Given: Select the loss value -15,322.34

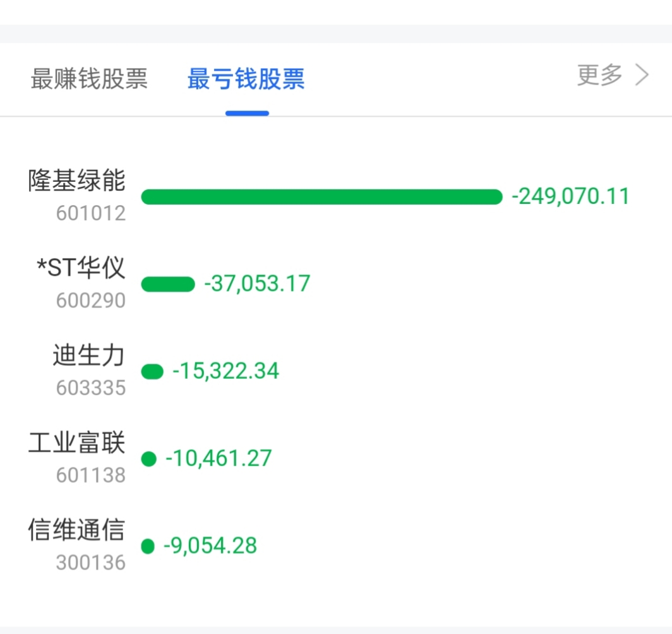Looking at the screenshot, I should pyautogui.click(x=225, y=371).
